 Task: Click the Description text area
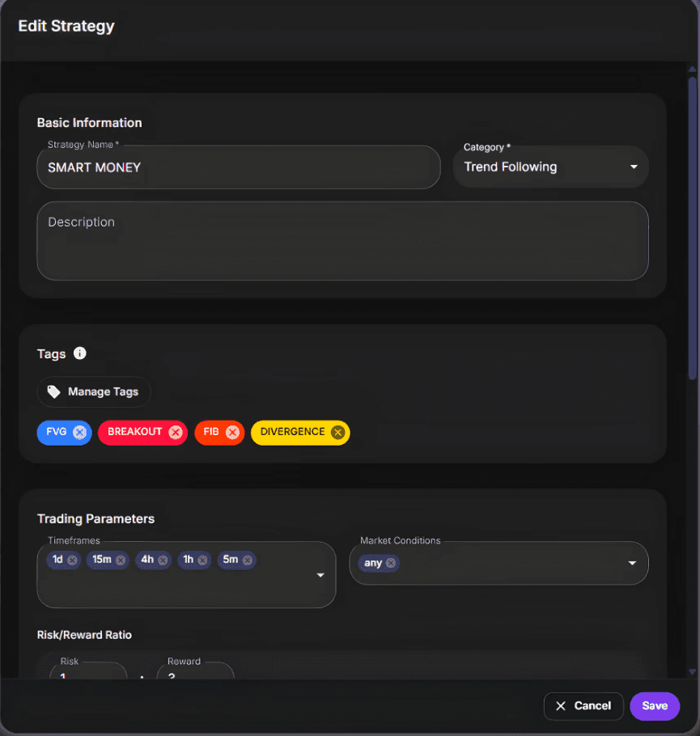(x=340, y=239)
